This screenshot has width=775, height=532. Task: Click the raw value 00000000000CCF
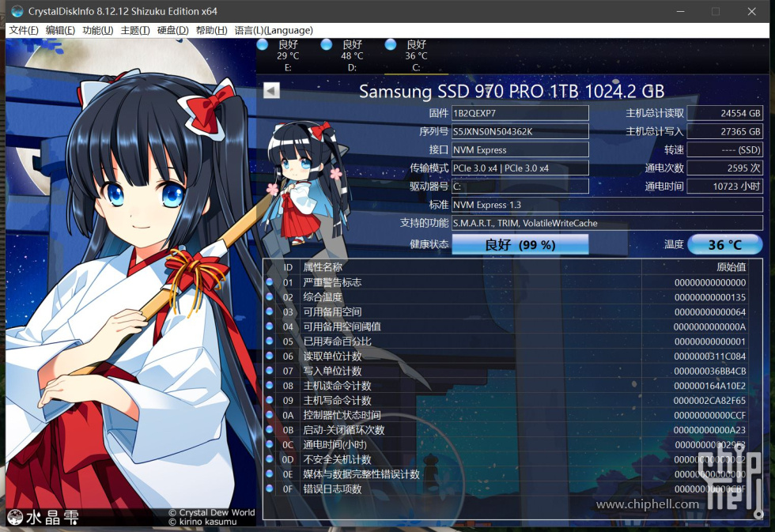(x=710, y=416)
